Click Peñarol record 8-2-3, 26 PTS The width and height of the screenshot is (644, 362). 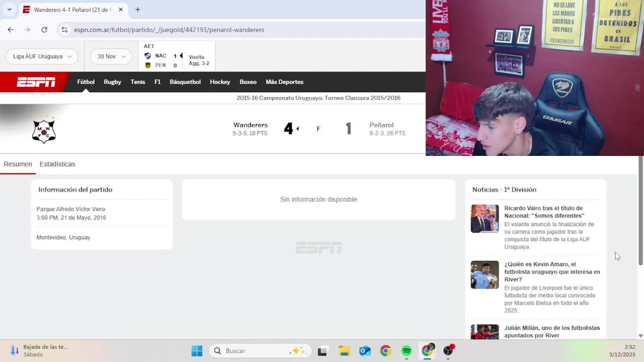(x=387, y=133)
